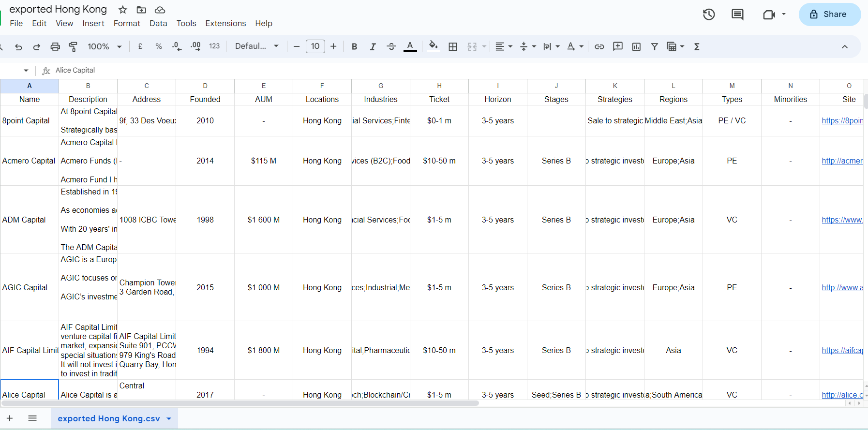Open the Acmero Capital site link

pos(842,161)
